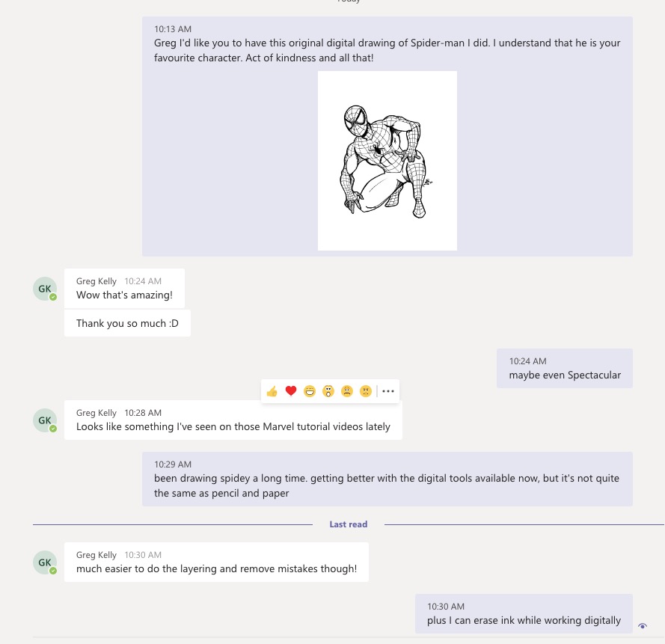Click Greg Kelly's name on the 10:24 AM message
Viewport: 665px width, 644px height.
[96, 281]
